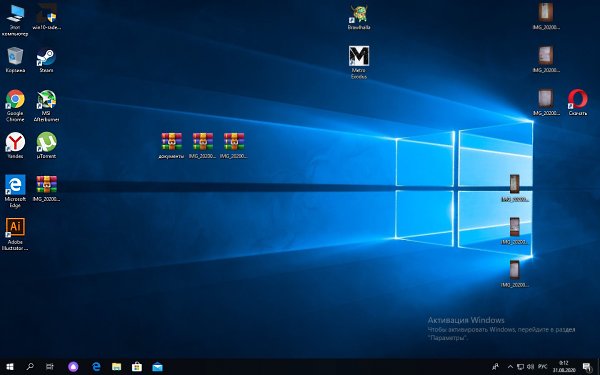
Task: Select the Metro Exodus game icon
Action: (359, 62)
